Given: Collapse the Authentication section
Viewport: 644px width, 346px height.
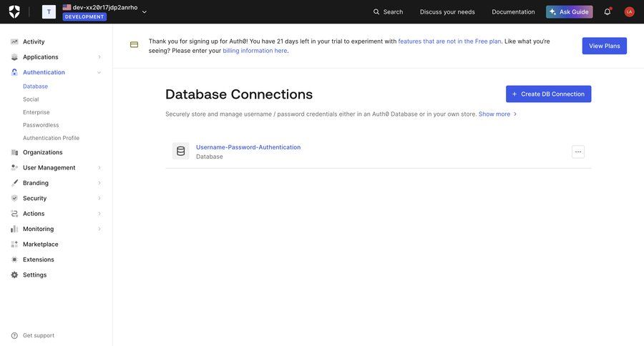Looking at the screenshot, I should [99, 72].
